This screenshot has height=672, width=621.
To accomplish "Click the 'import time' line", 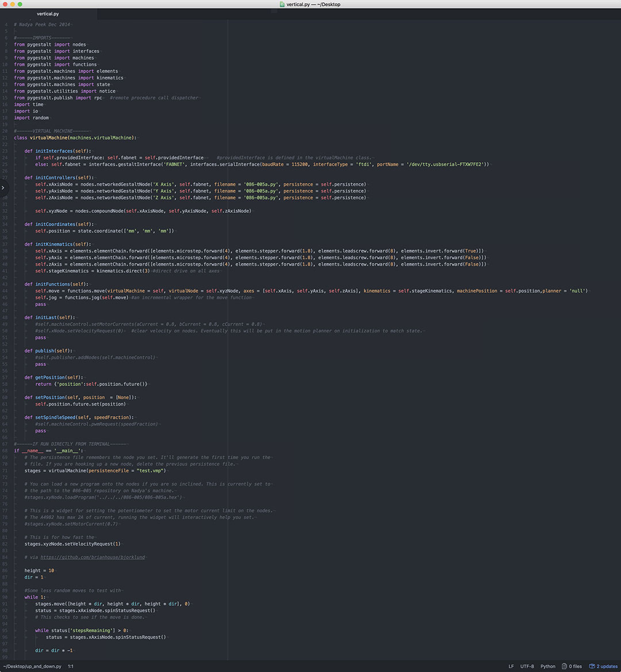I will pyautogui.click(x=29, y=104).
